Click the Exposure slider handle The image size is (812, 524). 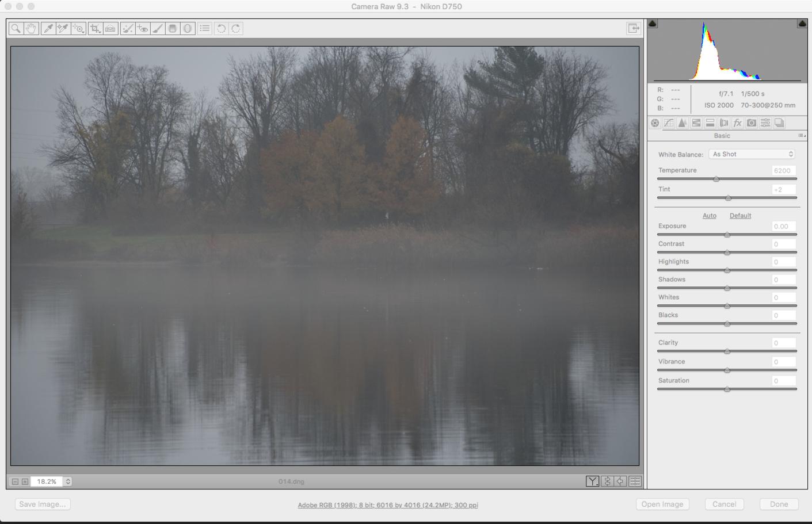tap(727, 235)
